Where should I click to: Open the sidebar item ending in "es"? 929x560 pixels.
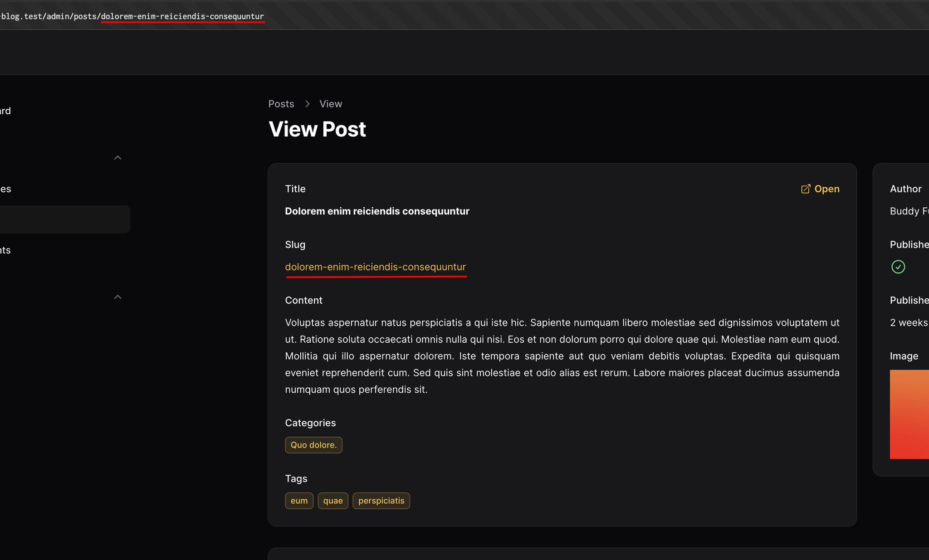coord(5,189)
